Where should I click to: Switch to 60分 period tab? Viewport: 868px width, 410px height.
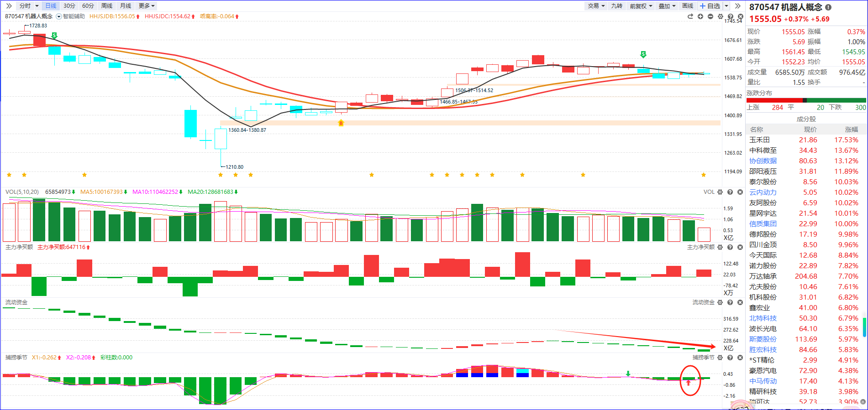pos(88,6)
